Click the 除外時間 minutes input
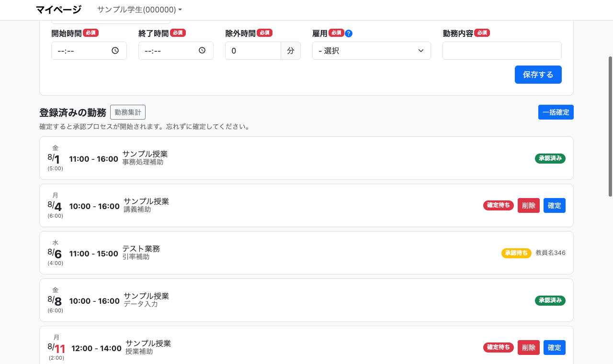Screen dimensions: 613x364 click(x=253, y=51)
